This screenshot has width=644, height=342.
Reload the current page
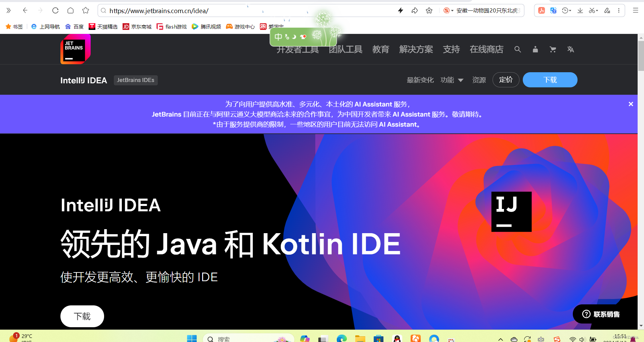coord(55,10)
